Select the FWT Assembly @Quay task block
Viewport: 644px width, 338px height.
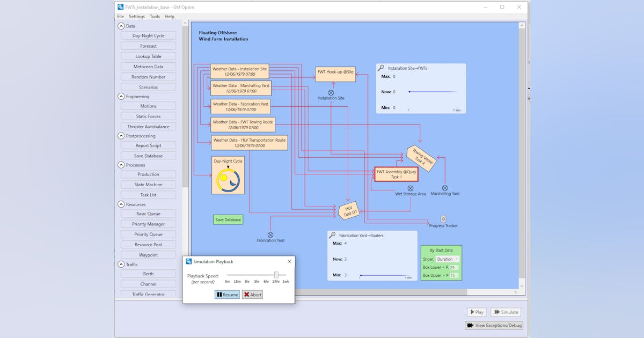click(x=396, y=174)
